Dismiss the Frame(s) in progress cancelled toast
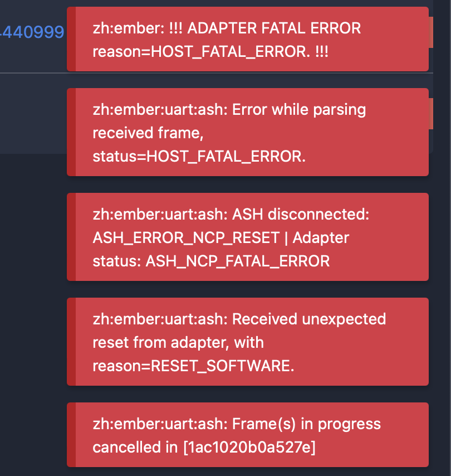This screenshot has height=476, width=451. pos(247,435)
